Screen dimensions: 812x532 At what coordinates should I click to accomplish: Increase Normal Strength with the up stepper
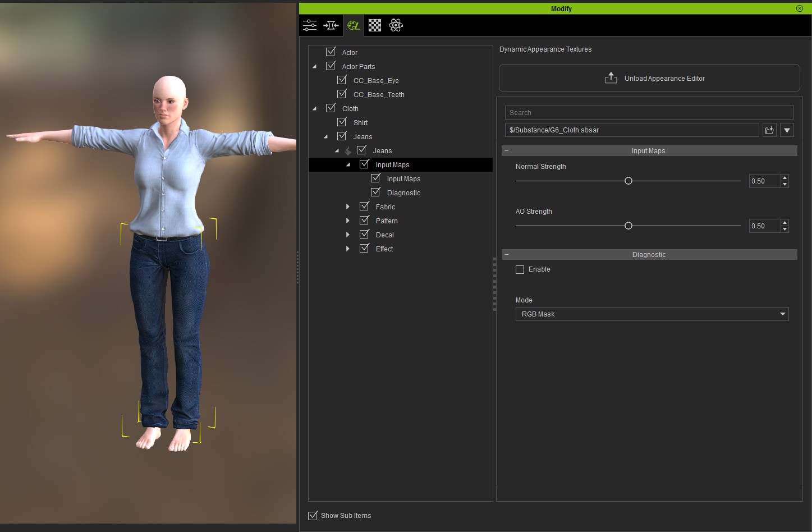pos(785,178)
